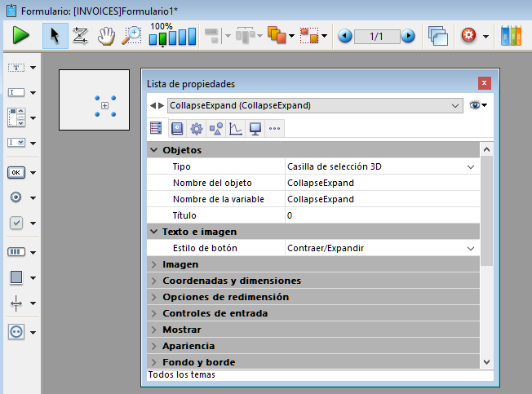Image resolution: width=532 pixels, height=394 pixels.
Task: Select the radio button object tool
Action: click(x=16, y=197)
